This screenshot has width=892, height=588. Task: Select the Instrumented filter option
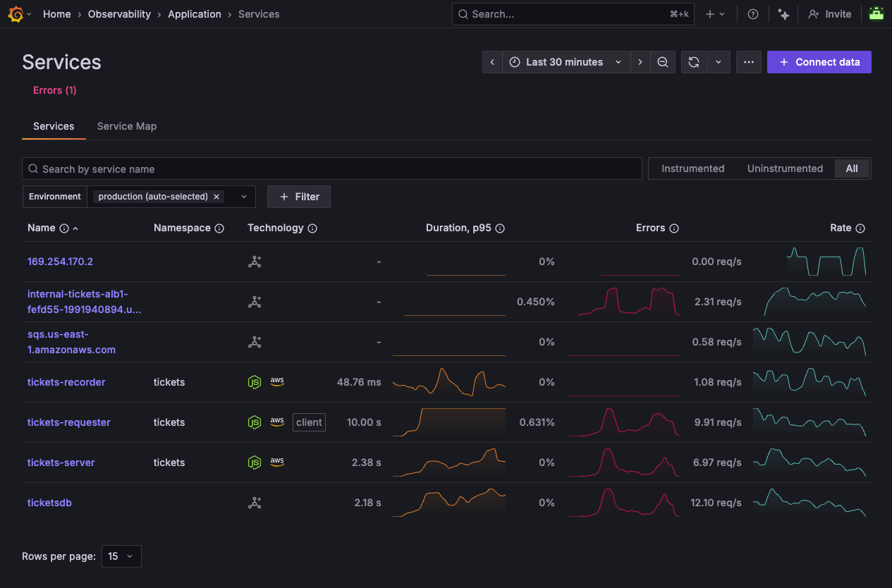(692, 169)
